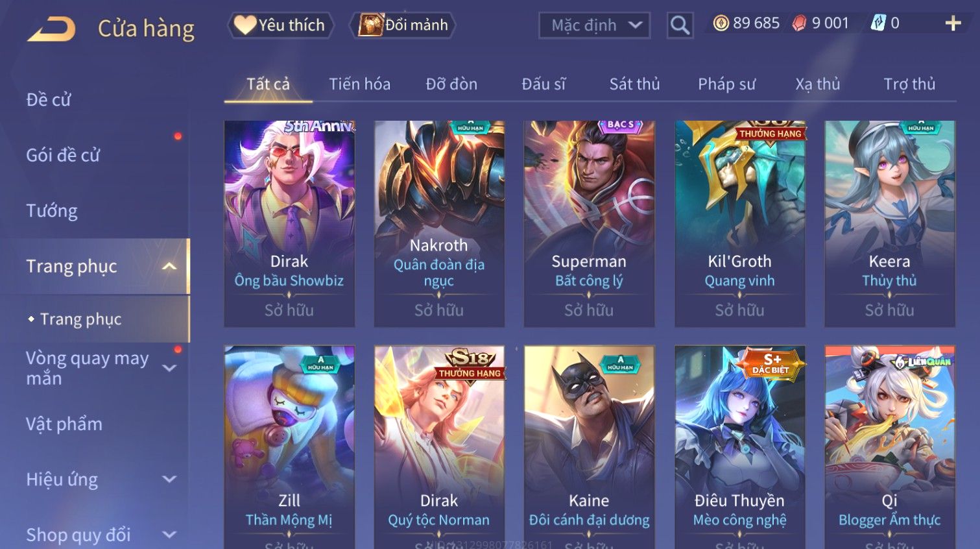Open the Tướng sidebar menu
This screenshot has height=549, width=980.
point(52,211)
